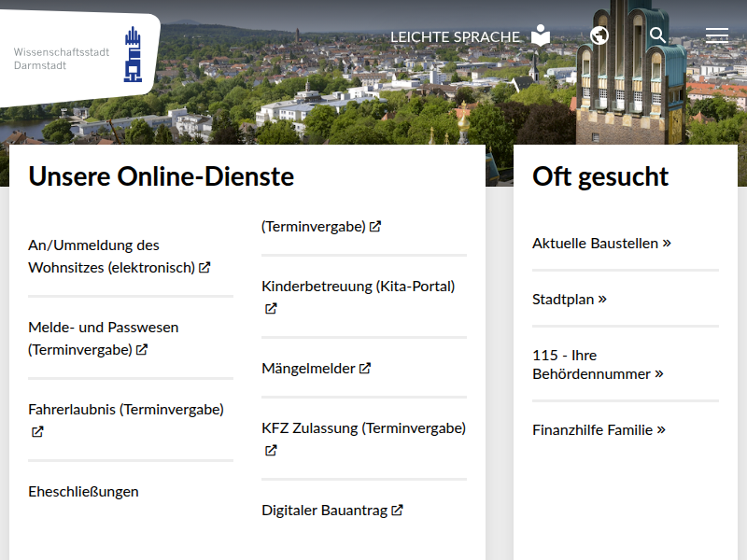
Task: Open Finanzhilfe Familie quick link
Action: click(x=598, y=430)
